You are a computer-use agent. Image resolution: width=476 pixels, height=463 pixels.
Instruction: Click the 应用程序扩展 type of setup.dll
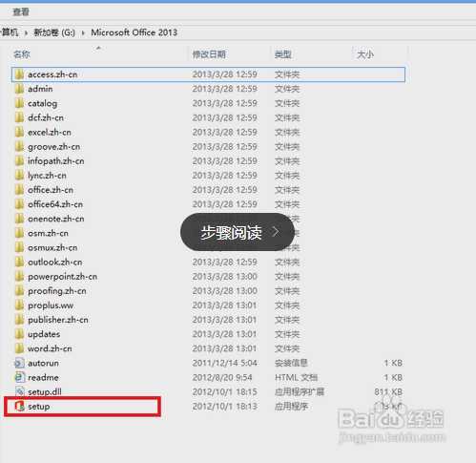300,391
